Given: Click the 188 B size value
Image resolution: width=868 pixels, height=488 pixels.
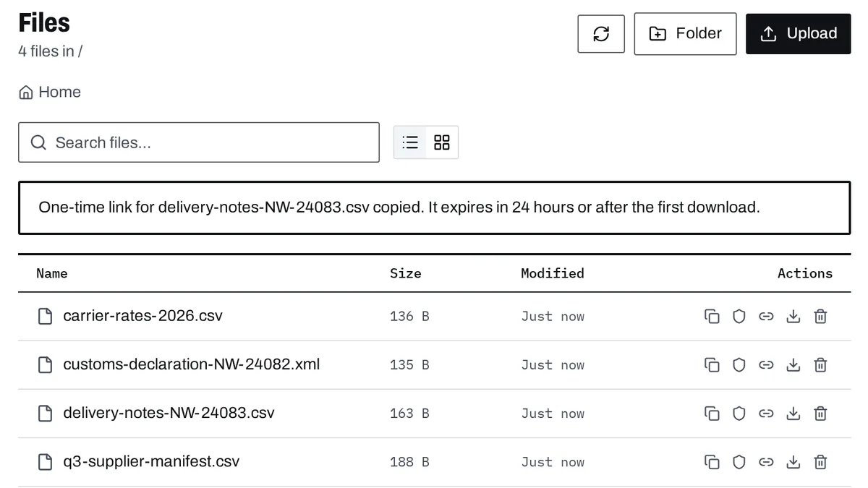Looking at the screenshot, I should (409, 461).
